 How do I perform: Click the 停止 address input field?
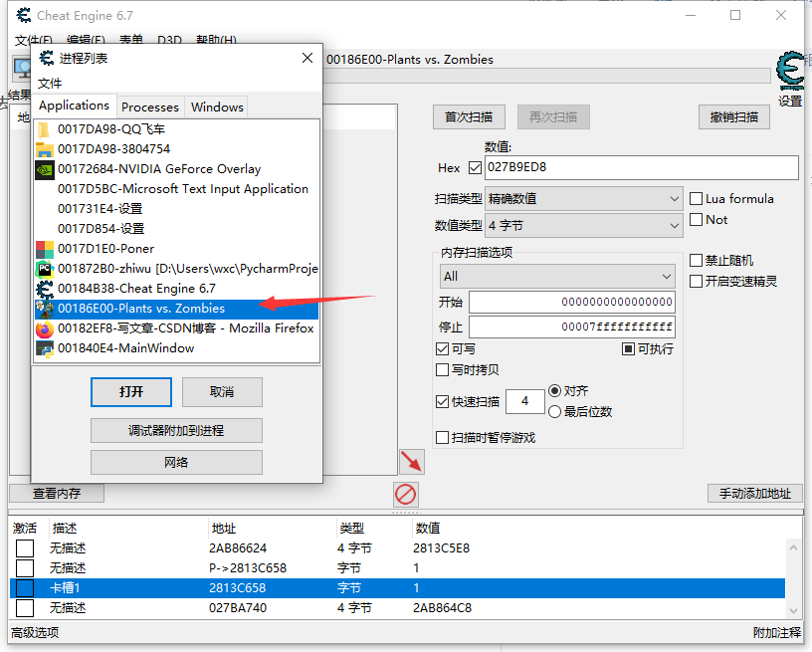coord(572,327)
